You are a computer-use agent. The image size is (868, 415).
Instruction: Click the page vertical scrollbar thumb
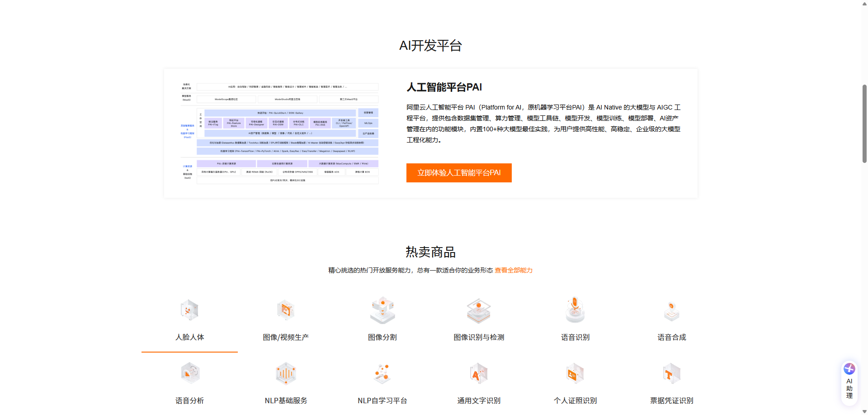864,124
